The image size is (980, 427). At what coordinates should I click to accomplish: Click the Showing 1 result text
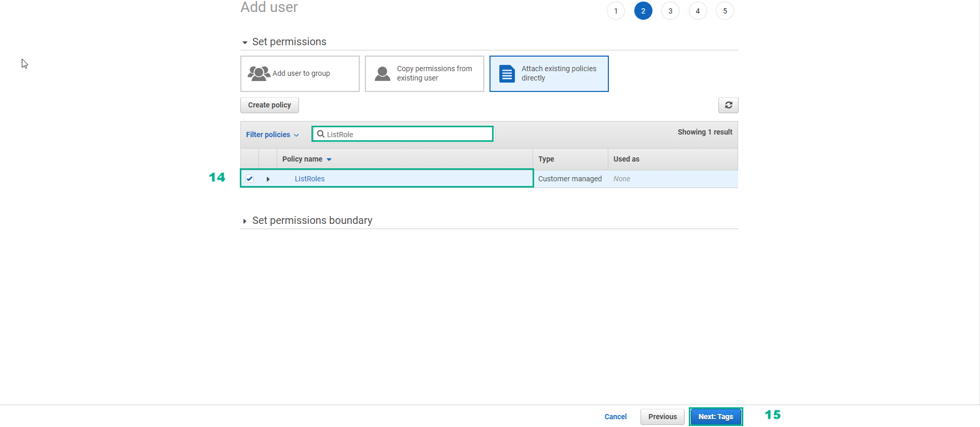705,132
